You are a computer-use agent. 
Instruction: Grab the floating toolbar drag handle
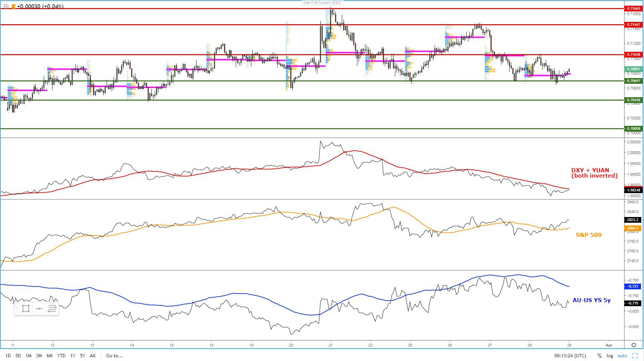click(x=17, y=309)
